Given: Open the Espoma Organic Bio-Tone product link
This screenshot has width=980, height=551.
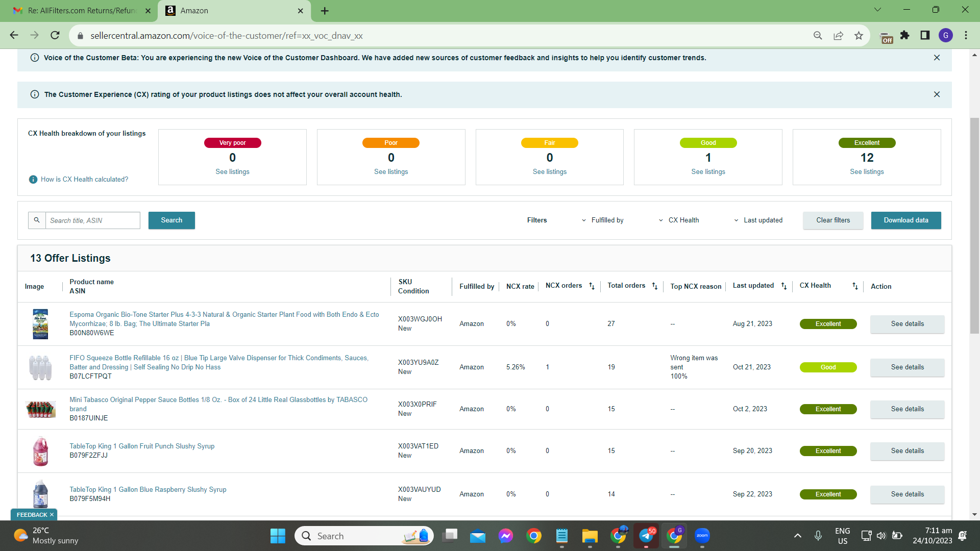Looking at the screenshot, I should 224,319.
